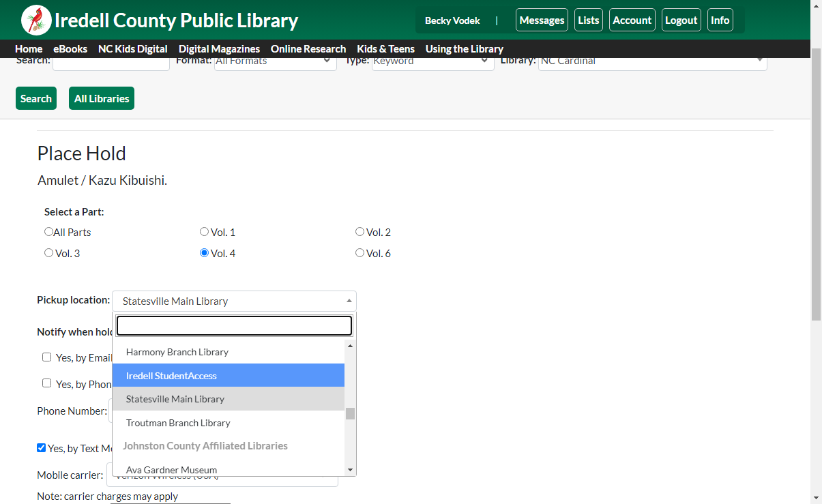The width and height of the screenshot is (822, 504).
Task: Select the All Parts radio button
Action: tap(48, 232)
